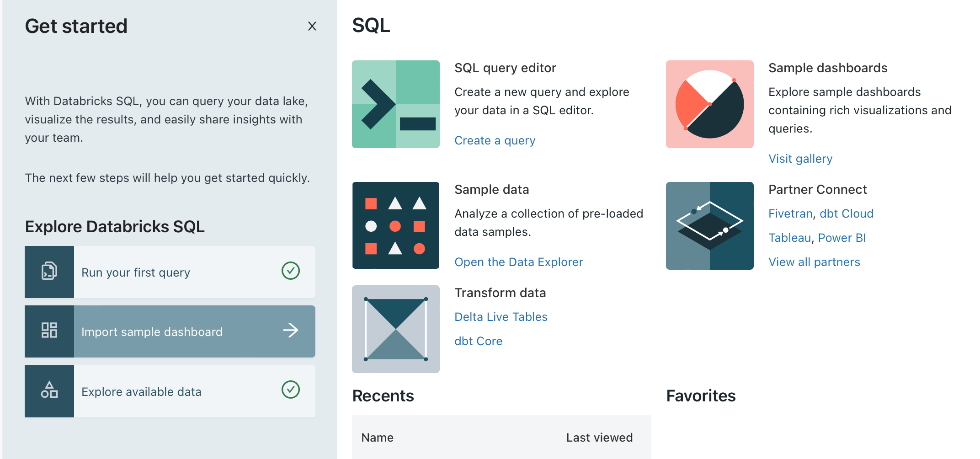Select the Fivetran partner link

(x=790, y=213)
